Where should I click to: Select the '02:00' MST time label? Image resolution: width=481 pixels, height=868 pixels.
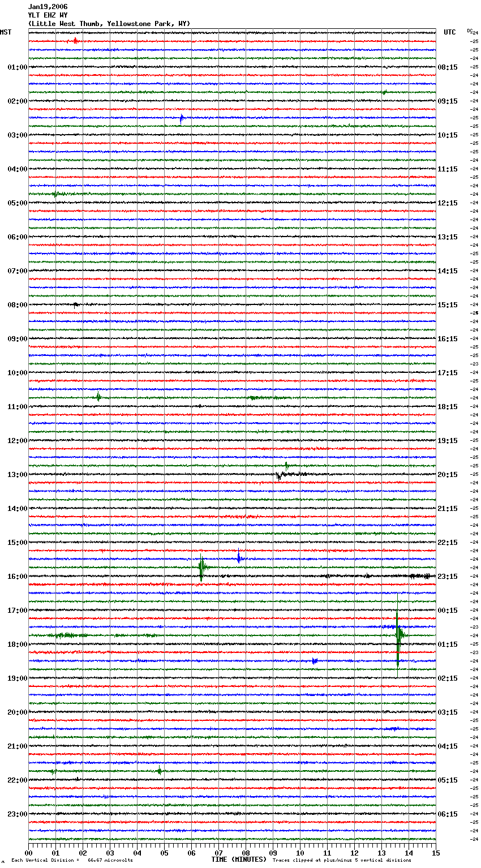point(18,101)
